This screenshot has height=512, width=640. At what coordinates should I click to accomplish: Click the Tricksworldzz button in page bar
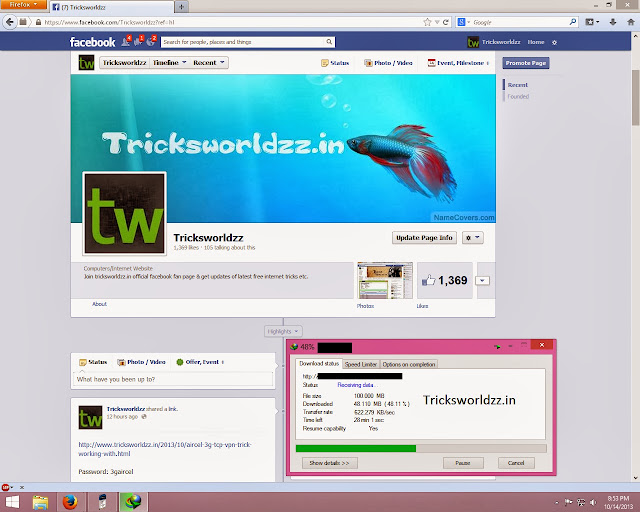coord(124,62)
